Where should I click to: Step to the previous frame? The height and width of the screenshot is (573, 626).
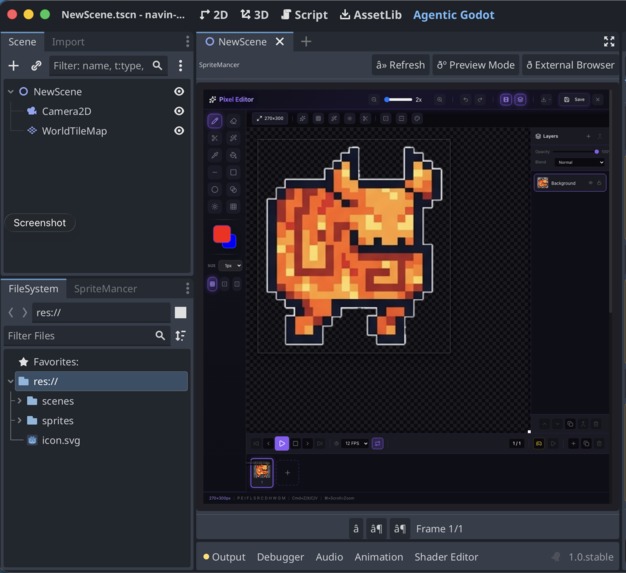(268, 443)
